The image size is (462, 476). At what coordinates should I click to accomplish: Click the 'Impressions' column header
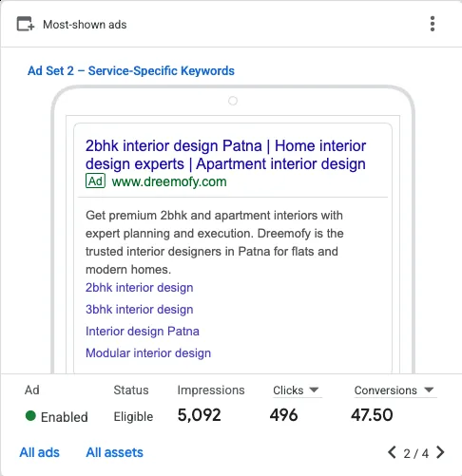pyautogui.click(x=211, y=390)
